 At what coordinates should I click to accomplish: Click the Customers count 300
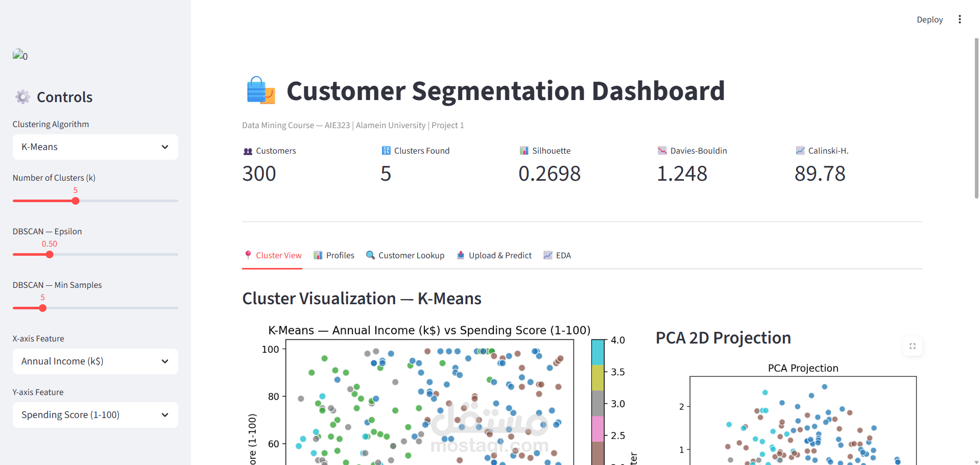pos(259,174)
